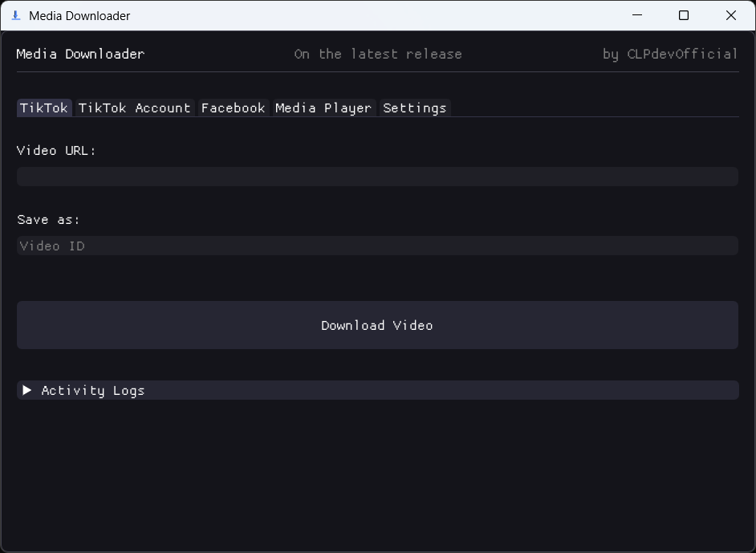Click the 'Video URL:' label
756x553 pixels.
coord(56,150)
